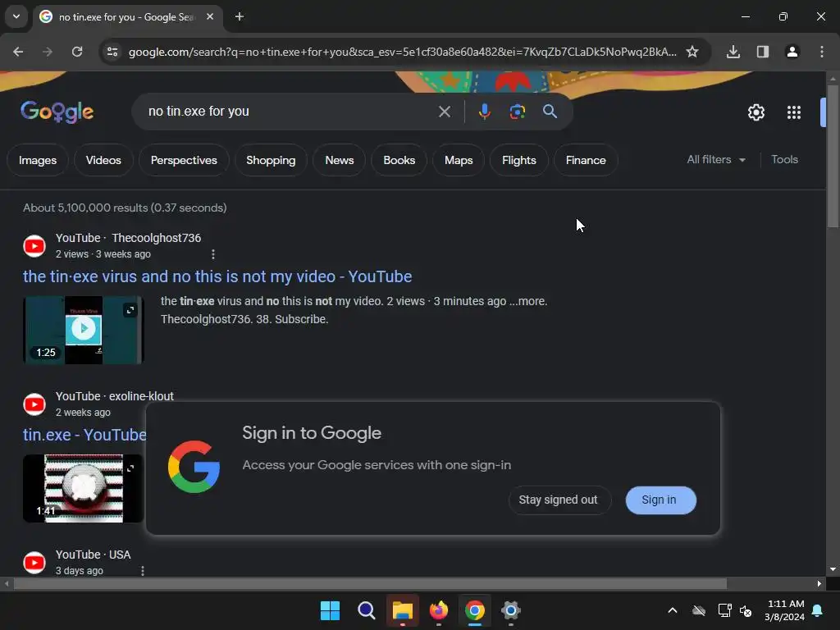
Task: Show Maps results
Action: point(459,160)
